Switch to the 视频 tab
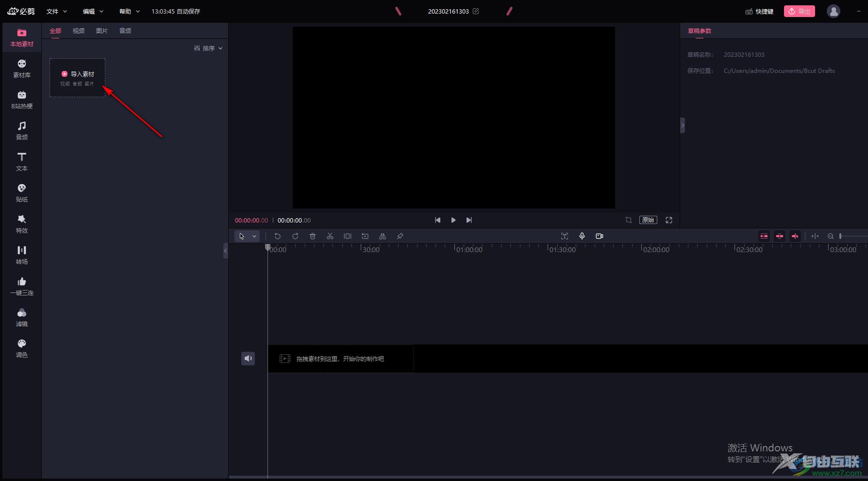Image resolution: width=868 pixels, height=481 pixels. coord(79,31)
